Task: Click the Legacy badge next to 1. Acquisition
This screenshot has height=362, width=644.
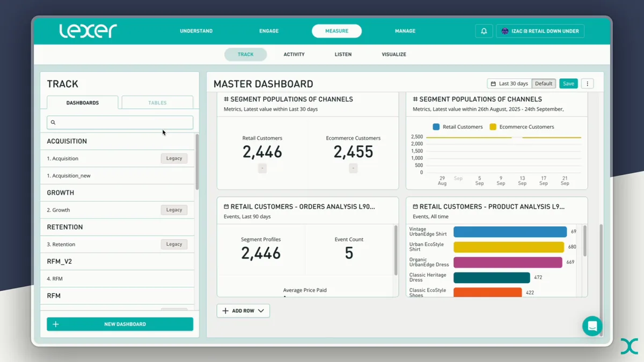Action: pos(174,158)
